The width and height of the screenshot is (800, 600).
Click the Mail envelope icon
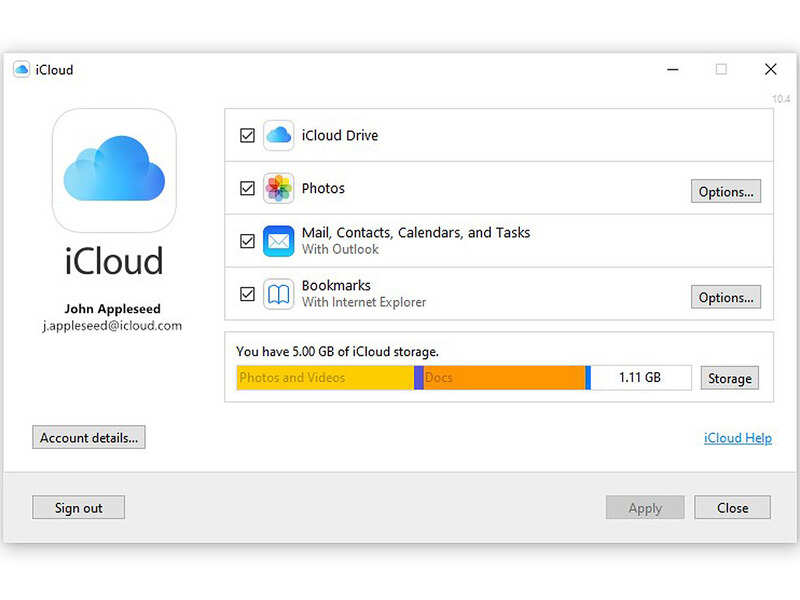277,241
